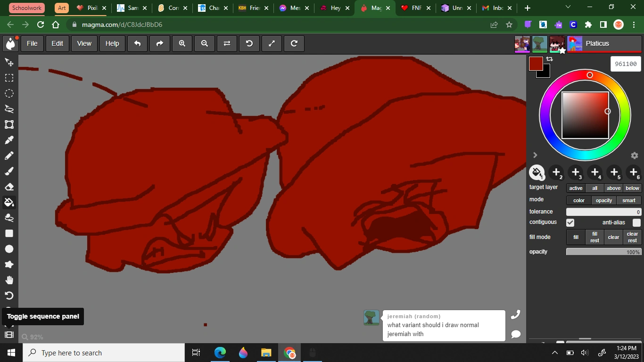
Task: Choose the rectangular selection tool
Action: point(9,78)
